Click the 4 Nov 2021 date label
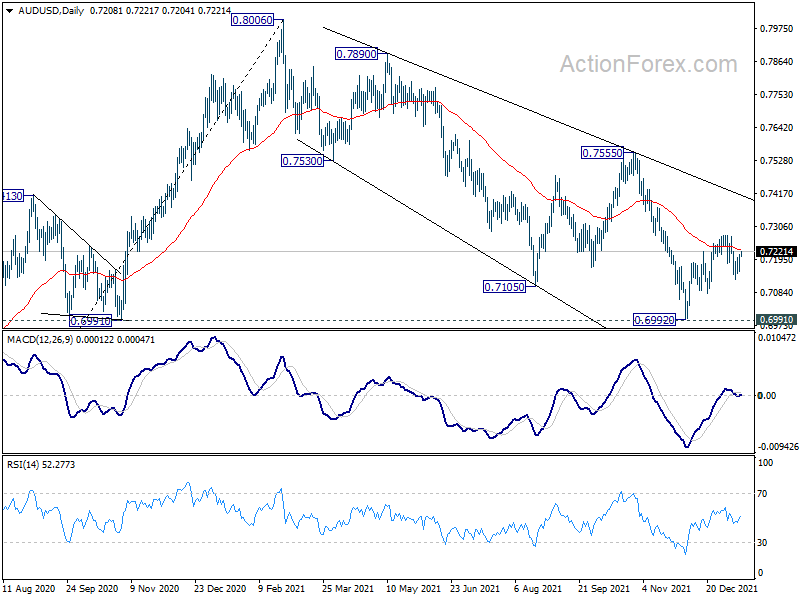Viewport: 800px width, 600px height. pos(666,588)
